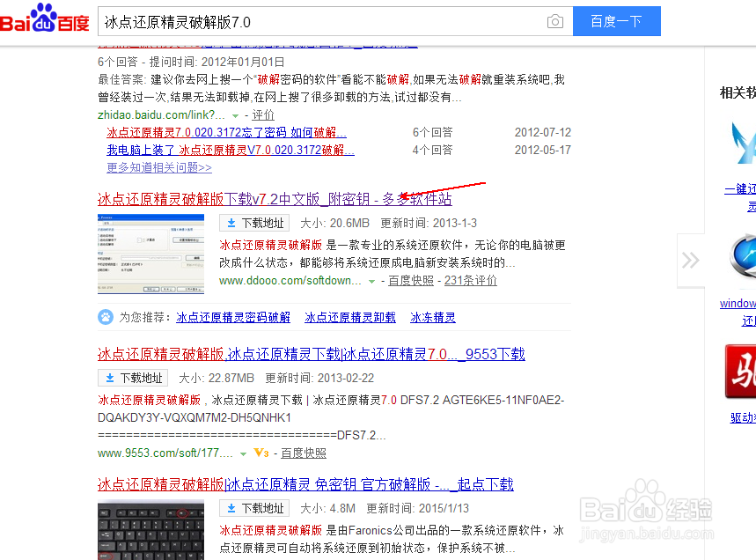Click 下载地址 button for 20.6MB result
756x560 pixels.
pyautogui.click(x=254, y=223)
